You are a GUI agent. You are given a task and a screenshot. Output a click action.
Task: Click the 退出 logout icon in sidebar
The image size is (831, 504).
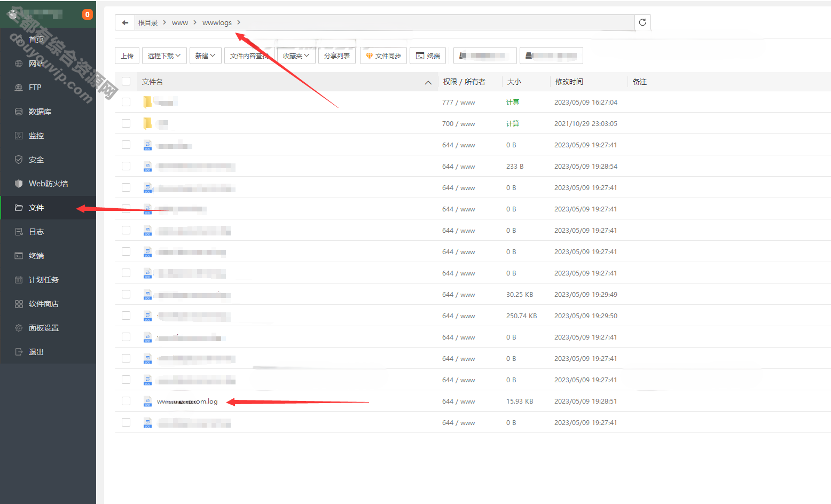click(x=19, y=352)
